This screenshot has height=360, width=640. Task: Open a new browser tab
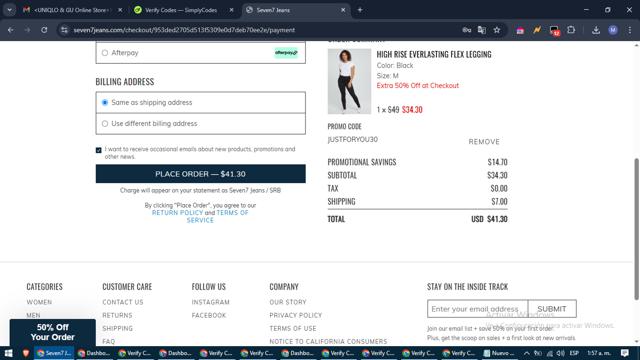[x=360, y=10]
